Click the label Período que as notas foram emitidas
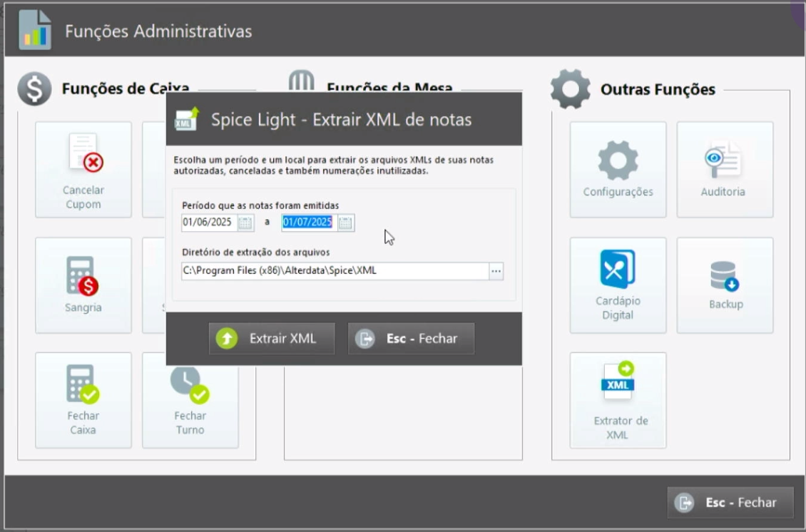This screenshot has width=806, height=532. click(x=260, y=205)
